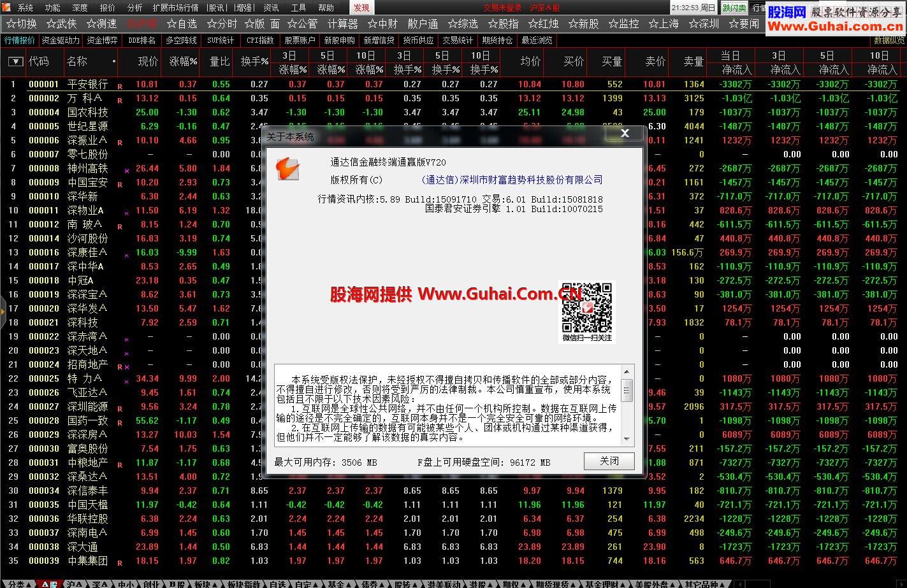Click the ☆要闻 toolbar item
The width and height of the screenshot is (907, 588).
[x=744, y=24]
